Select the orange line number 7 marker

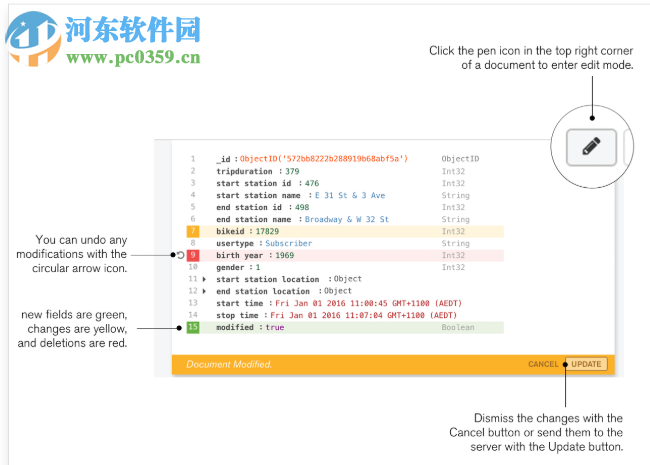coord(193,231)
